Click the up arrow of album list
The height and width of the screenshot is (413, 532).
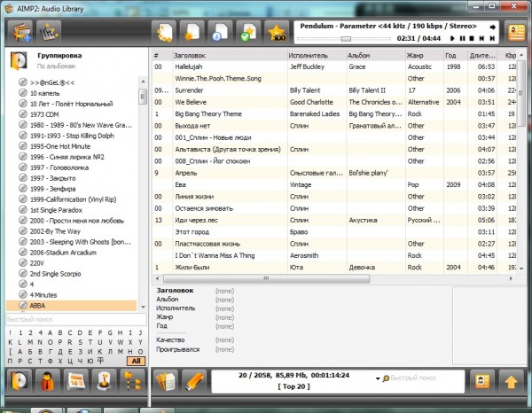click(x=143, y=82)
